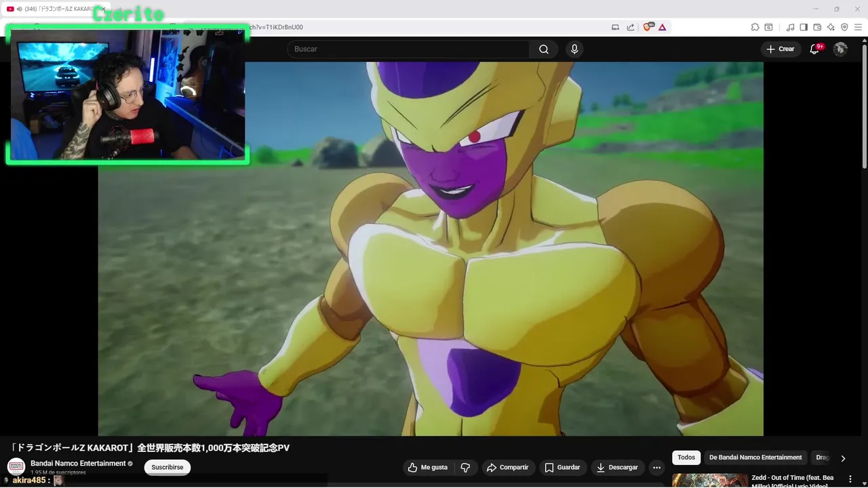868x488 pixels.
Task: Click the minimize window button
Action: pyautogui.click(x=816, y=9)
